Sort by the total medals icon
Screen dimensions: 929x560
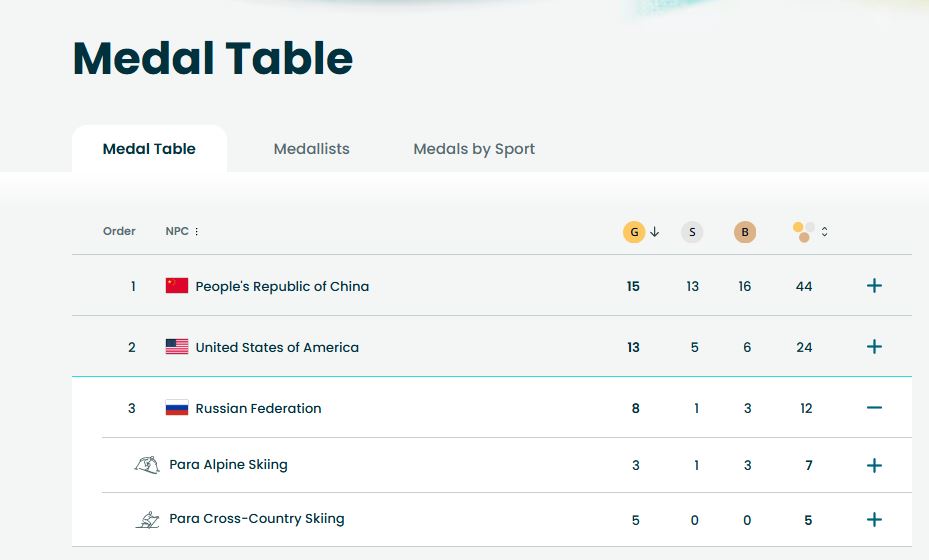tap(804, 232)
